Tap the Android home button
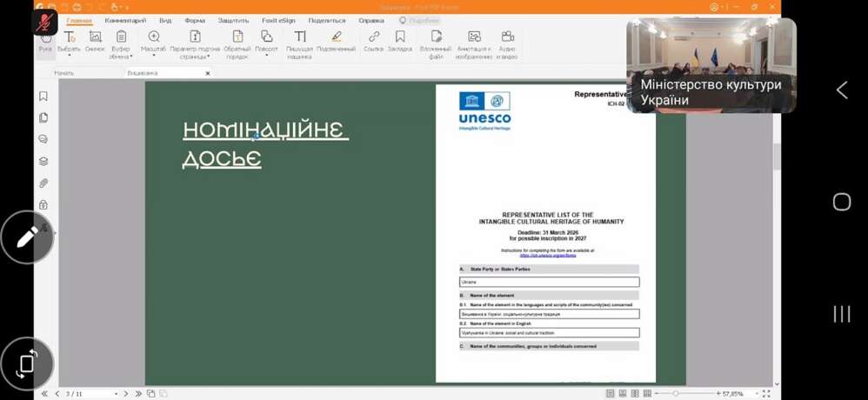 click(x=841, y=202)
